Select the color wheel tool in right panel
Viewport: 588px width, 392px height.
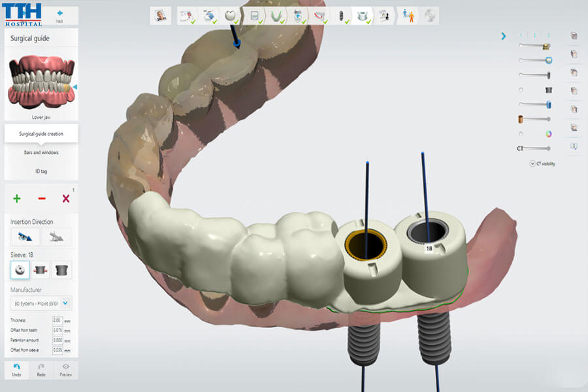pos(549,133)
